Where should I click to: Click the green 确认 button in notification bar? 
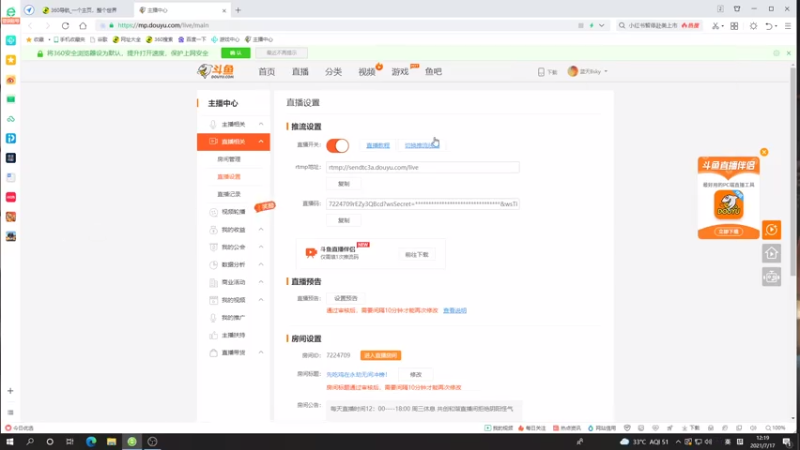(236, 53)
